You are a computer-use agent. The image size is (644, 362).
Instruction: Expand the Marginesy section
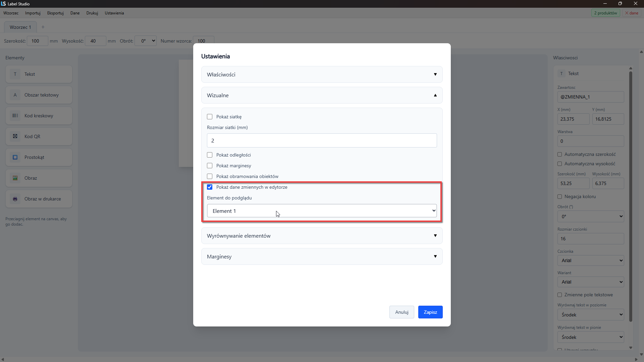322,256
